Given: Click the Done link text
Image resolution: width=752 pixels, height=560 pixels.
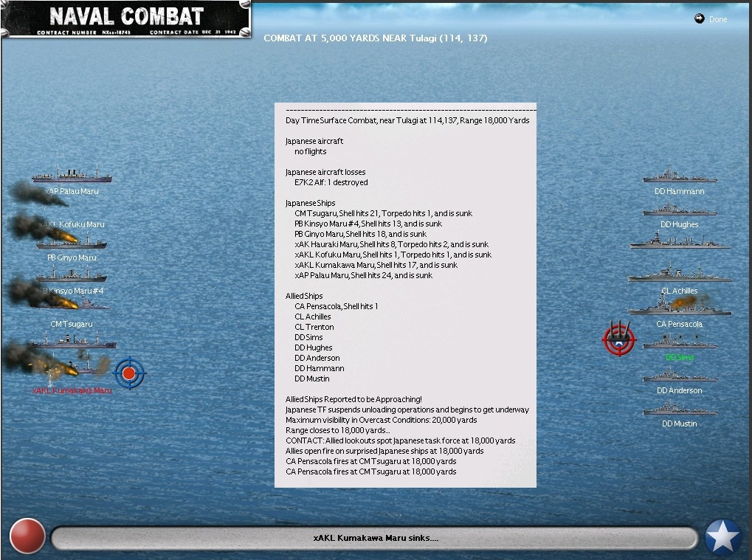Looking at the screenshot, I should coord(718,19).
